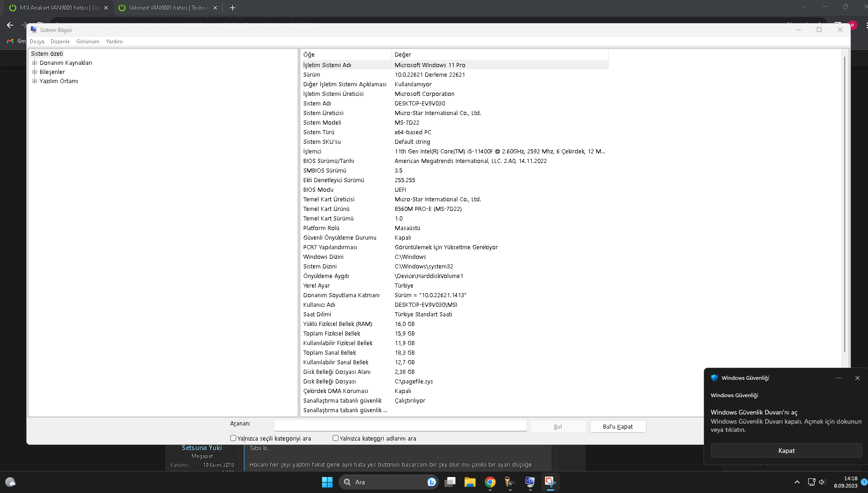Open the Chrome tab search chevron
The height and width of the screenshot is (493, 868).
(x=804, y=6)
